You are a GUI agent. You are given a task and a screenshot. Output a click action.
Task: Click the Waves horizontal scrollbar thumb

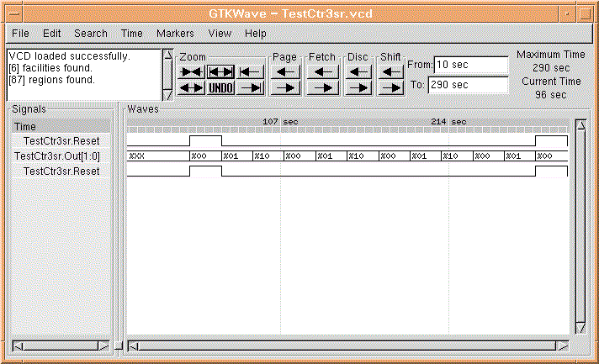pyautogui.click(x=347, y=346)
